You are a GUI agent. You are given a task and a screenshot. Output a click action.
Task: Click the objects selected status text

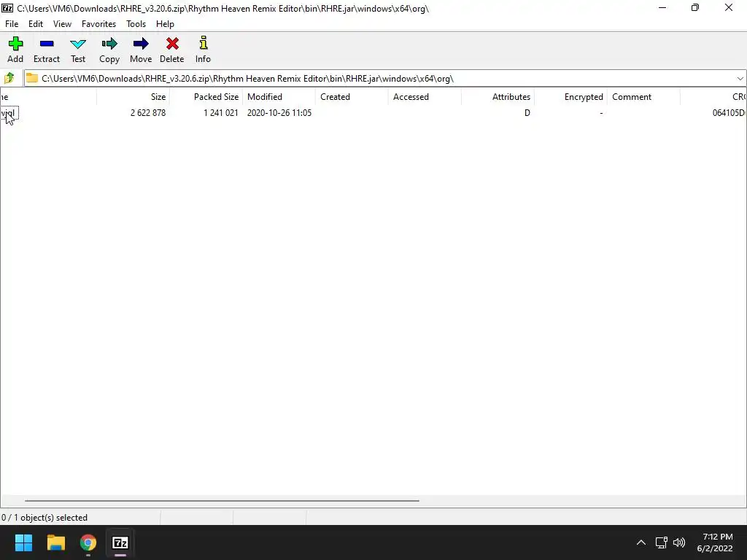click(x=44, y=518)
